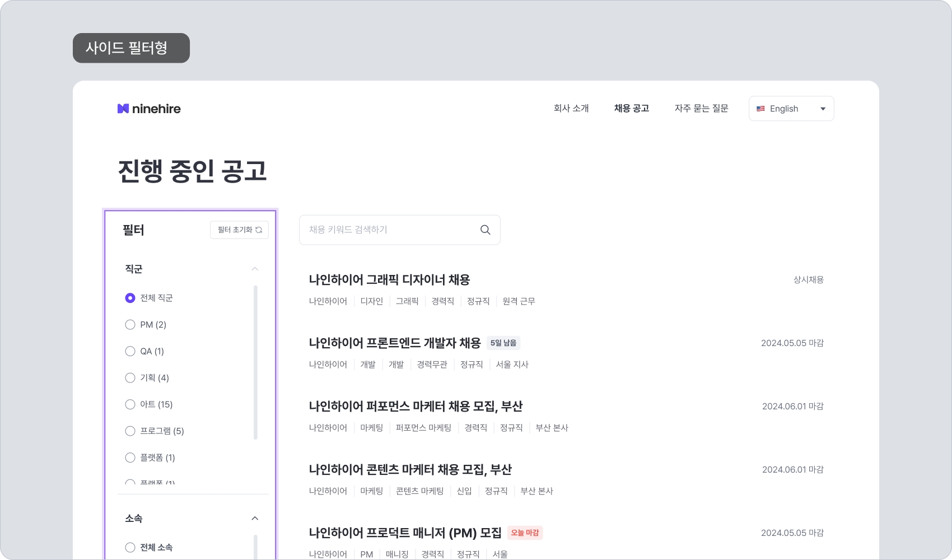Click the 매니징 tag

point(397,554)
